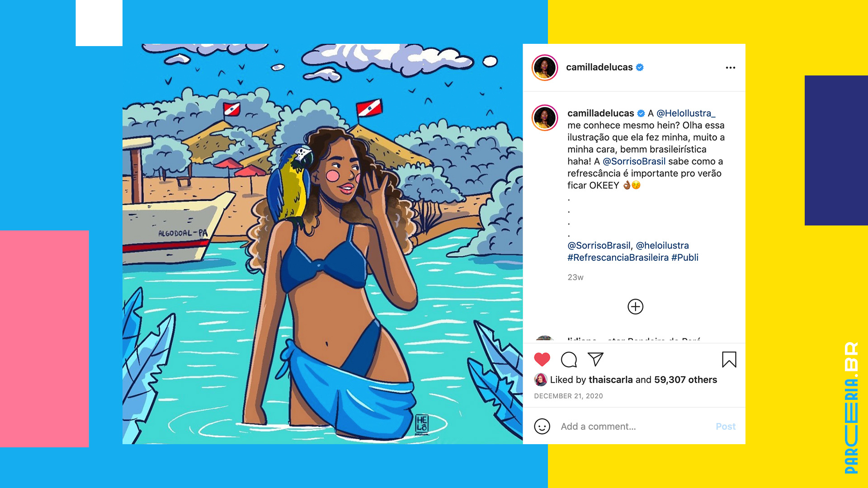Open the @HeloIlustra_ mention link
Viewport: 868px width, 488px height.
(x=686, y=113)
